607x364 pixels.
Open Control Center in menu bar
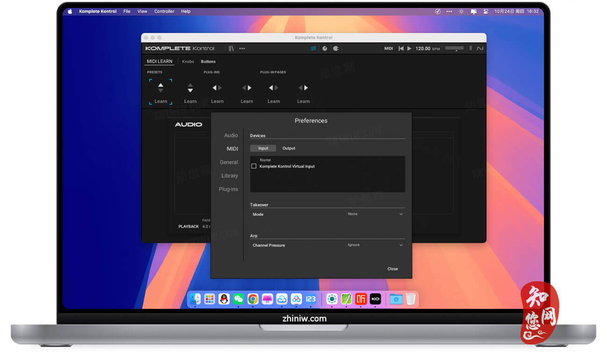(x=485, y=11)
